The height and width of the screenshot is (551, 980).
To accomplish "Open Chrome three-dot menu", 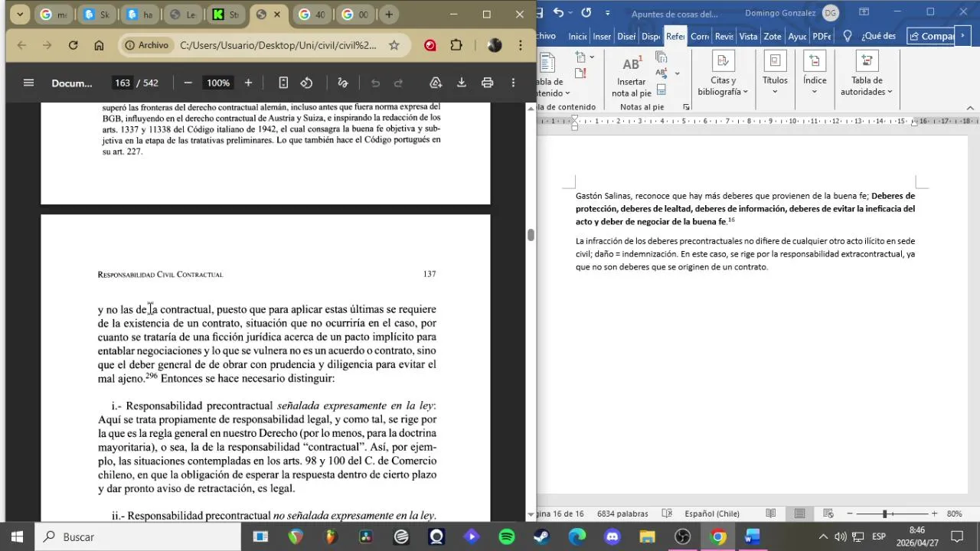I will pos(521,45).
